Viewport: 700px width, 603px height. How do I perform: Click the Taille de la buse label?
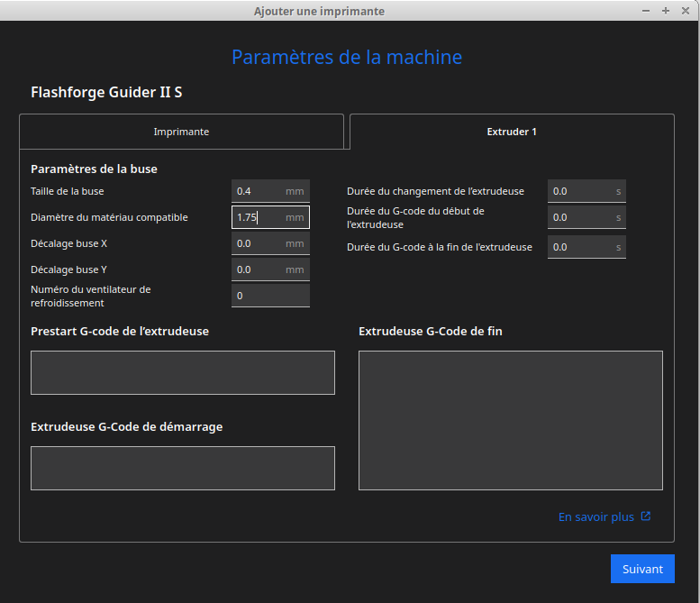pyautogui.click(x=67, y=191)
